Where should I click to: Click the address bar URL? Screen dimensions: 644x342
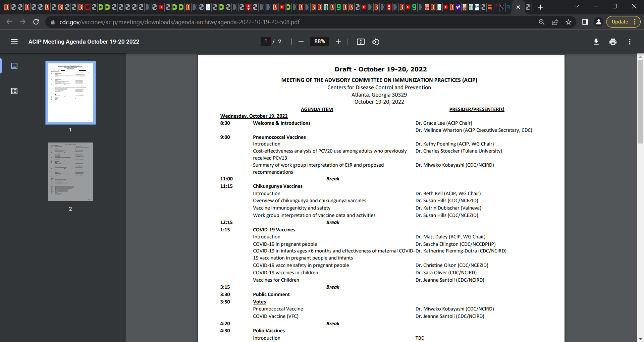pyautogui.click(x=179, y=22)
